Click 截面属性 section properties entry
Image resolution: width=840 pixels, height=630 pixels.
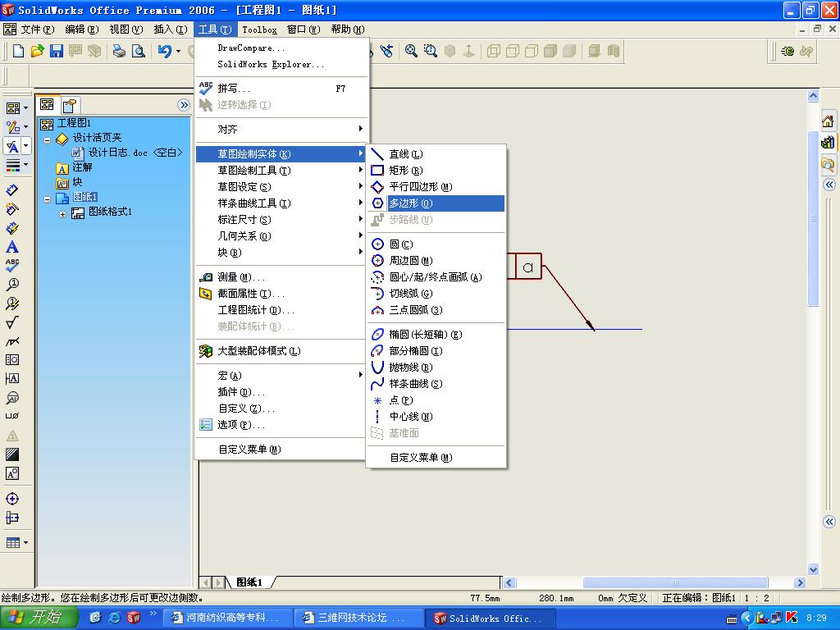tap(282, 294)
